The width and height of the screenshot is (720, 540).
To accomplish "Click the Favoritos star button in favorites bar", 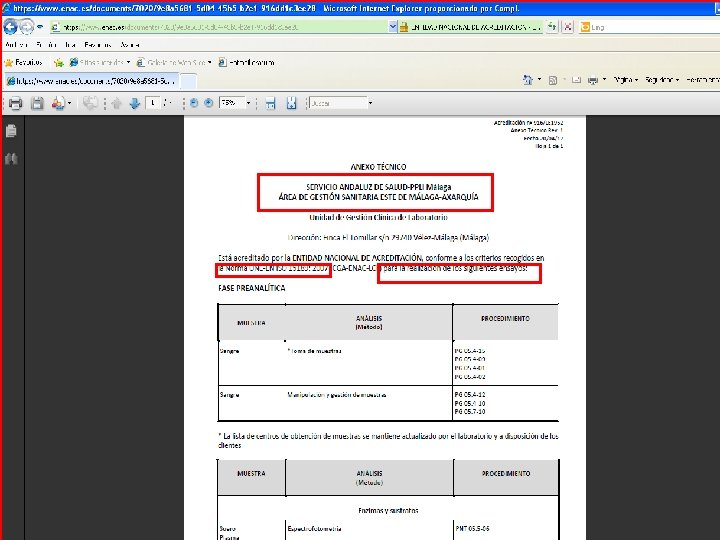I will [x=23, y=62].
